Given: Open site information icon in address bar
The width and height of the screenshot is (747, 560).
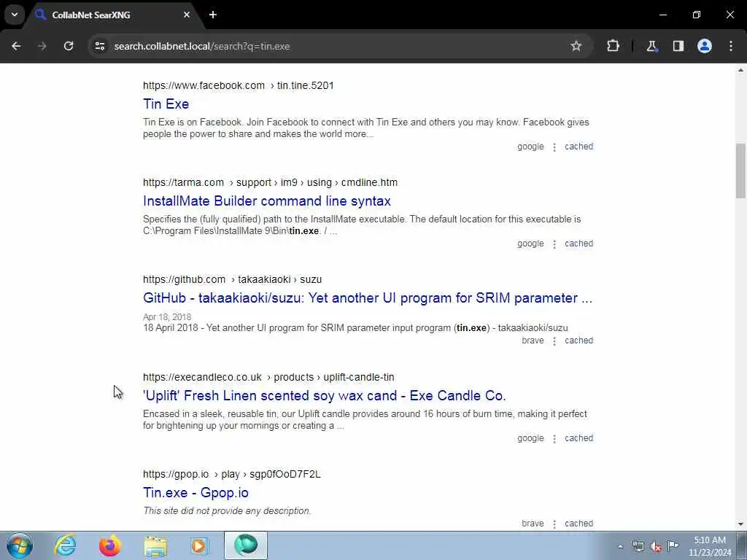Looking at the screenshot, I should (x=99, y=46).
